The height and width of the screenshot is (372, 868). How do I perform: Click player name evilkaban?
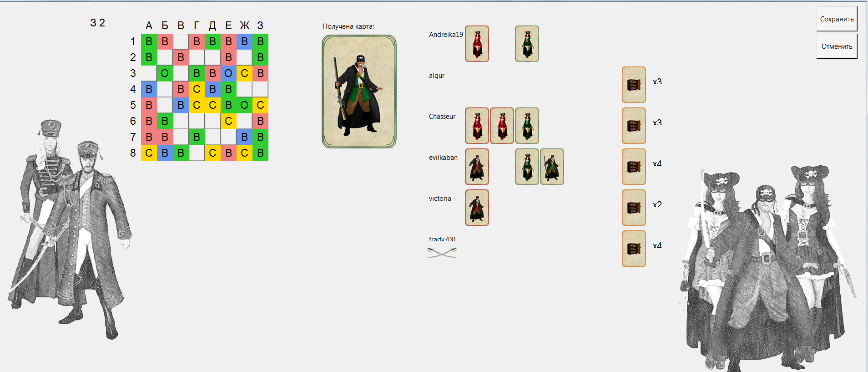pos(443,158)
